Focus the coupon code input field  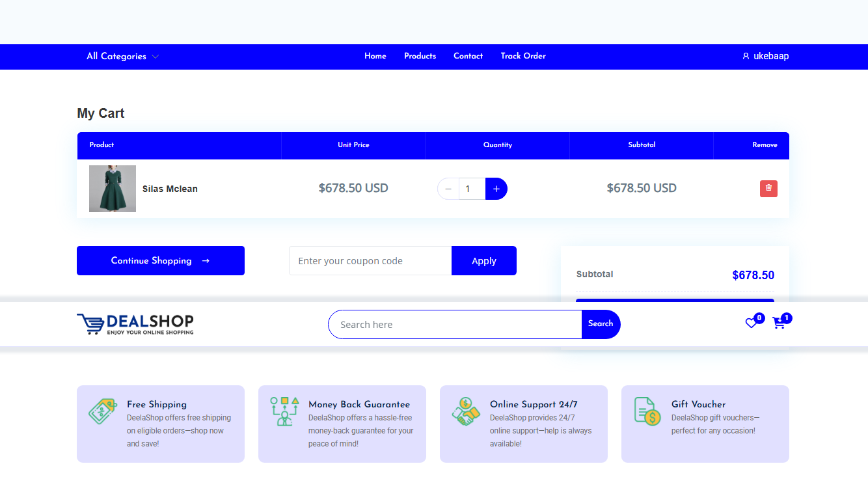tap(370, 261)
